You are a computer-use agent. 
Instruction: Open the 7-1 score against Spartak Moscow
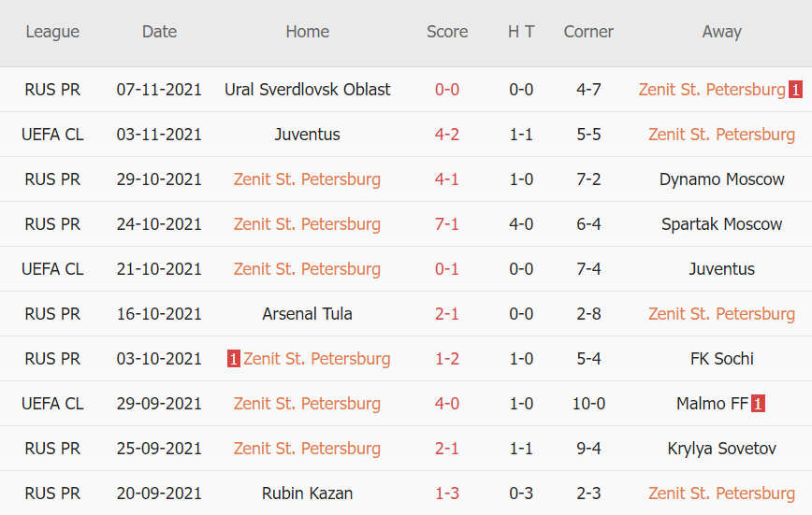[x=447, y=224]
